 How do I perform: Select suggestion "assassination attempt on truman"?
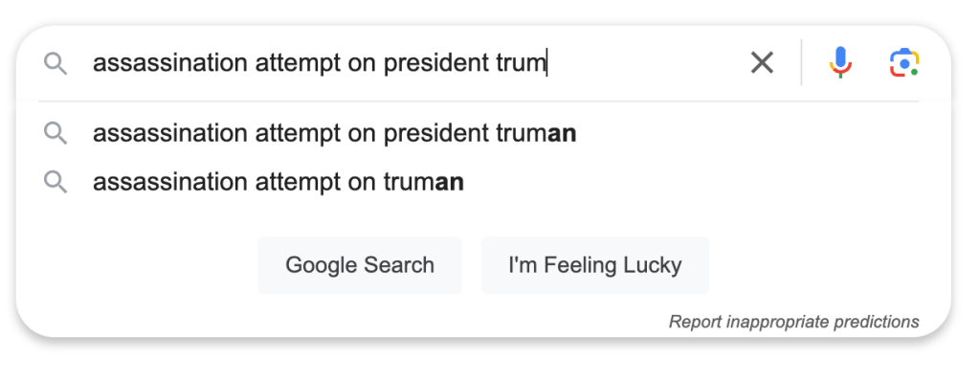pos(278,182)
